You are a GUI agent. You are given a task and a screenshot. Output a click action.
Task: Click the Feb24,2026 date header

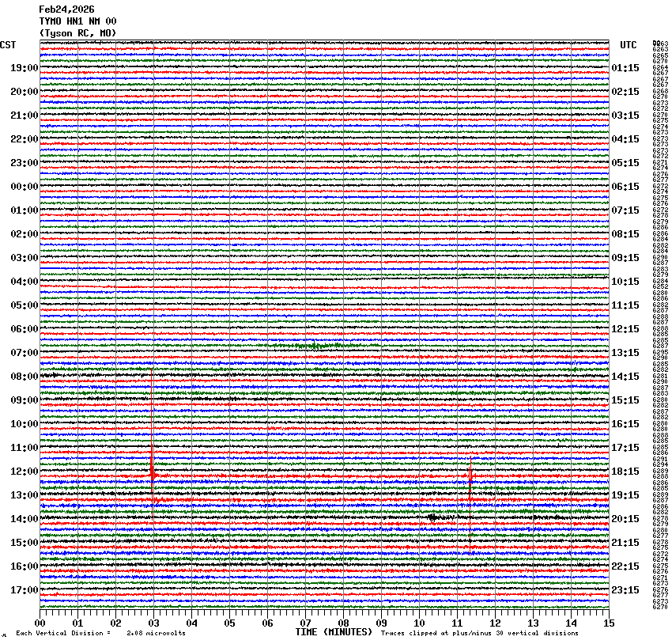(x=66, y=9)
